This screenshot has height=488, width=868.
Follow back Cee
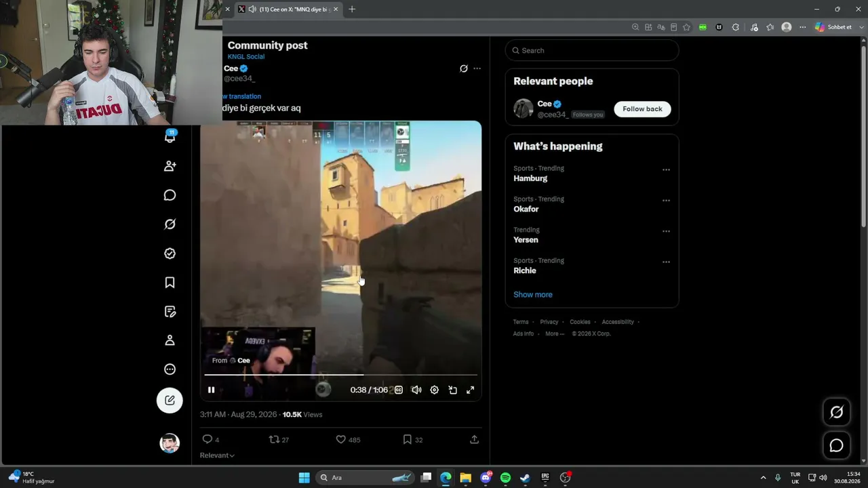[642, 109]
